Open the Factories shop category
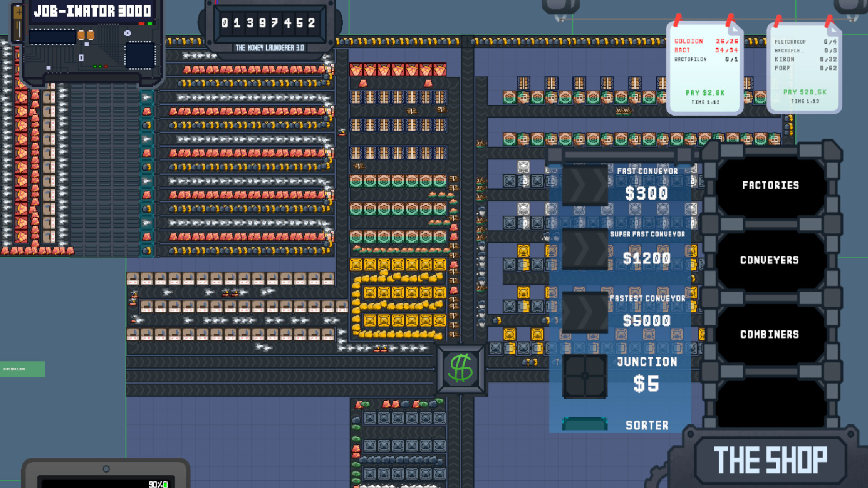Image resolution: width=868 pixels, height=488 pixels. pos(770,185)
